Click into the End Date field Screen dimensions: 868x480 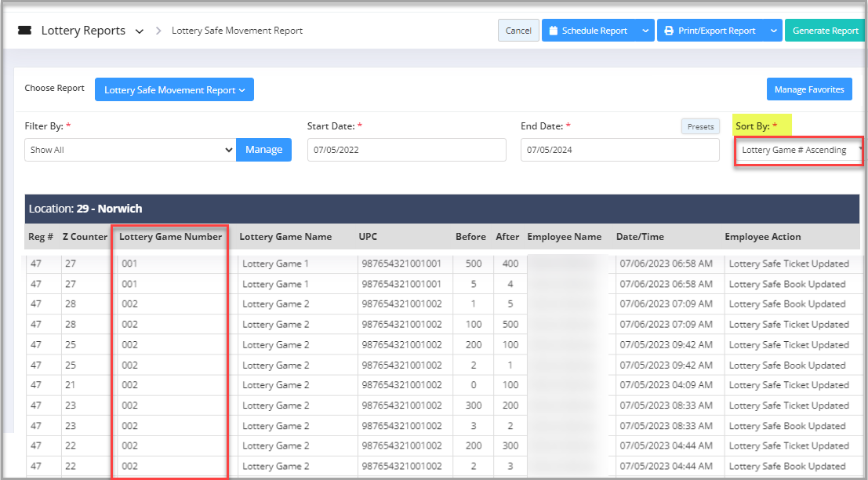point(619,150)
